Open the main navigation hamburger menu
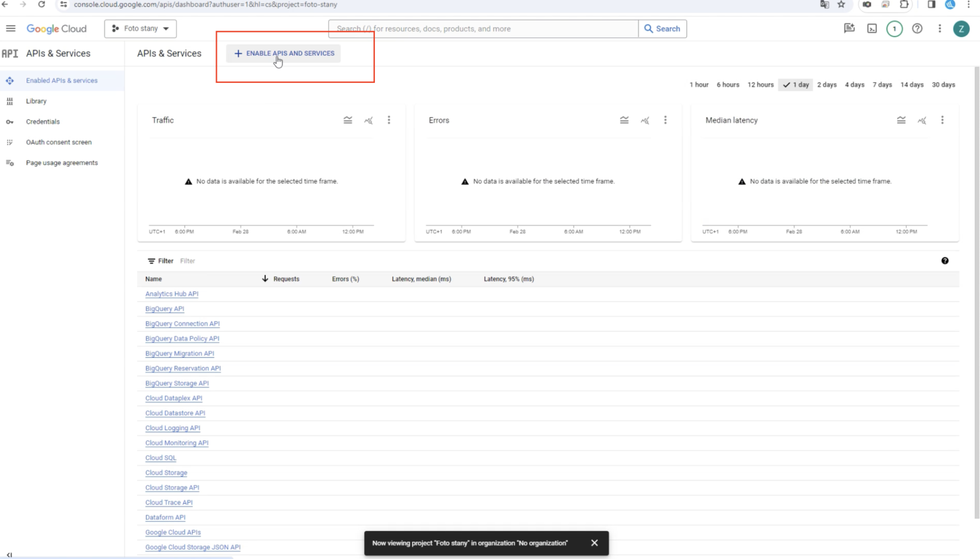The image size is (980, 559). tap(11, 28)
